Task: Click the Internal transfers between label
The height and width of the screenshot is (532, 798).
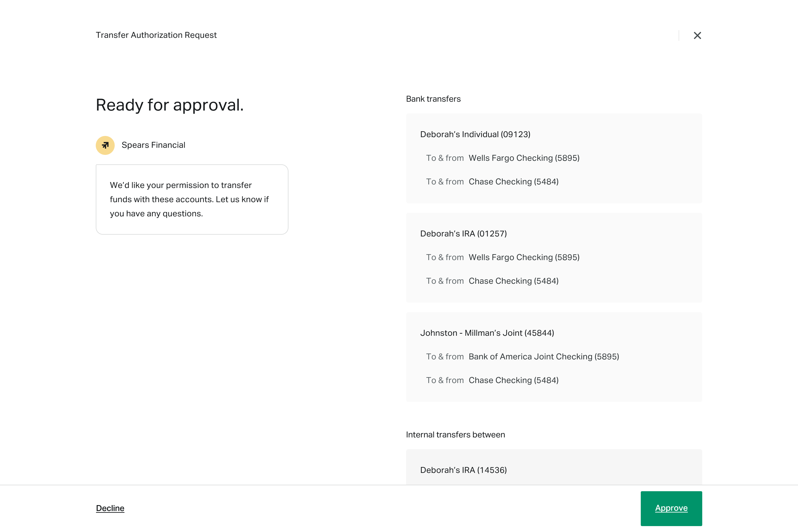Action: 455,435
